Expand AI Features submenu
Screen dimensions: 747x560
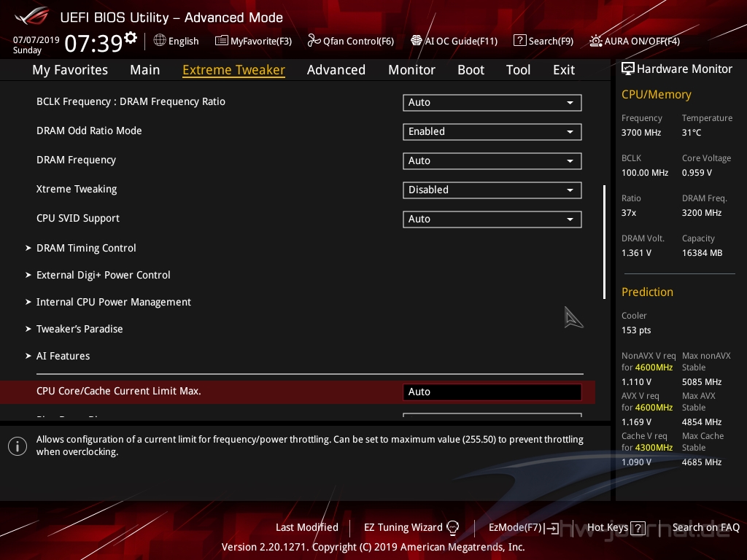(58, 356)
